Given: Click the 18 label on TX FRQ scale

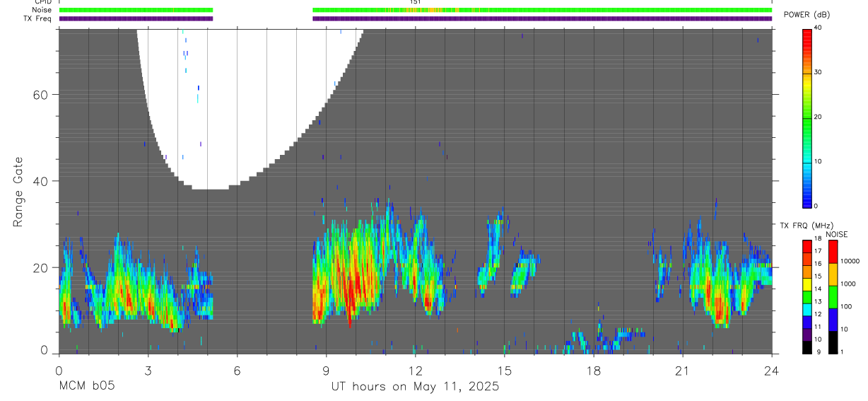Looking at the screenshot, I should [x=818, y=238].
